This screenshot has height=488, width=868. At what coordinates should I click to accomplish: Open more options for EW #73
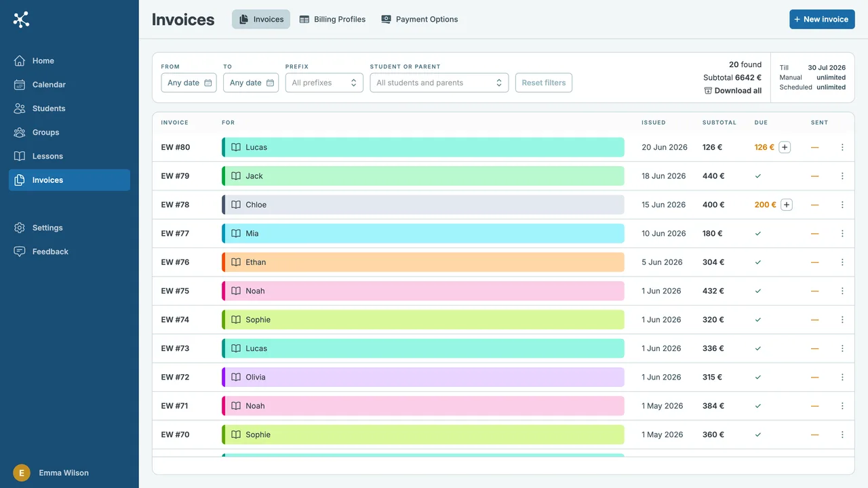(x=842, y=348)
